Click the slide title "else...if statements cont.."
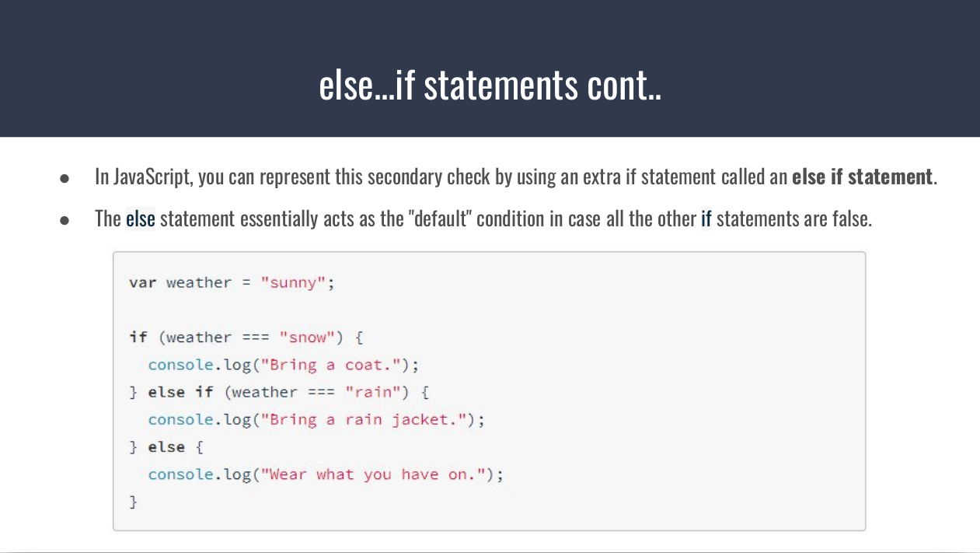The width and height of the screenshot is (980, 553). [x=490, y=85]
